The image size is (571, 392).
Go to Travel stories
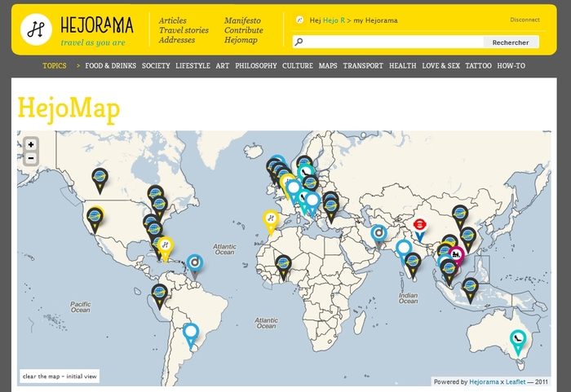click(184, 30)
